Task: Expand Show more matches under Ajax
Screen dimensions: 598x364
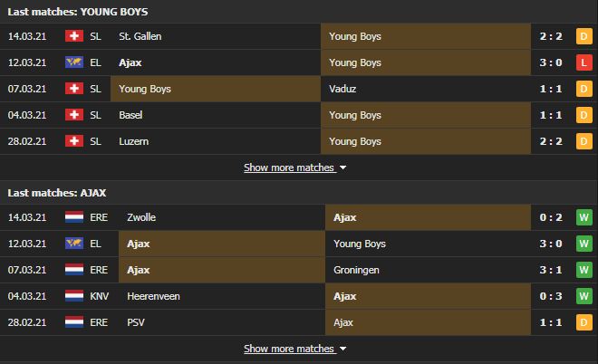Action: click(289, 349)
